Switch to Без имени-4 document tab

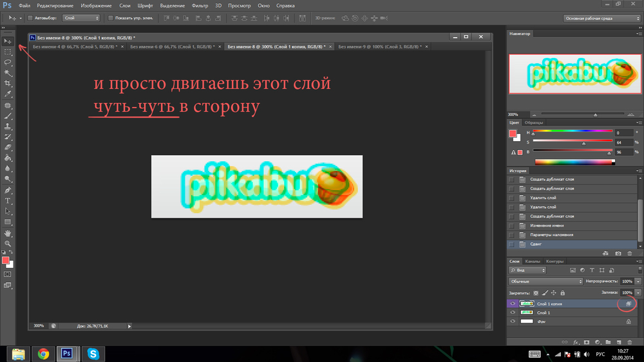pyautogui.click(x=74, y=46)
